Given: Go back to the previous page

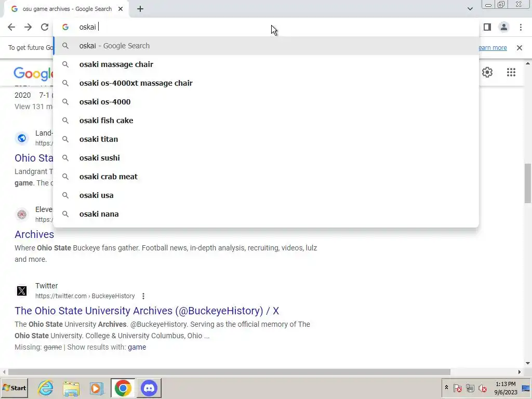Looking at the screenshot, I should click(x=11, y=27).
